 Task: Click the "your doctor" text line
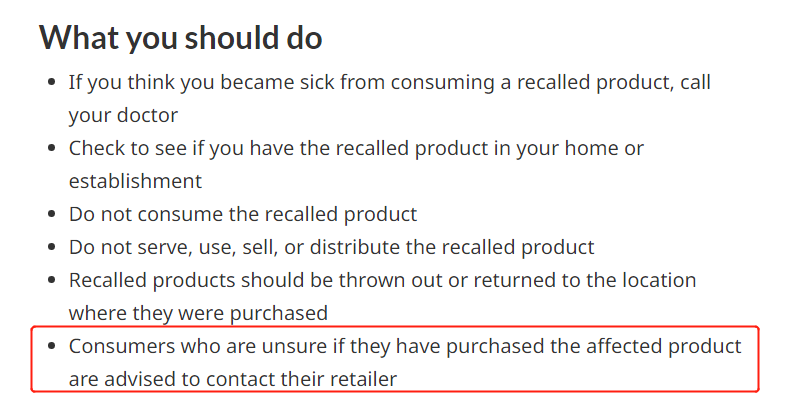click(x=123, y=116)
